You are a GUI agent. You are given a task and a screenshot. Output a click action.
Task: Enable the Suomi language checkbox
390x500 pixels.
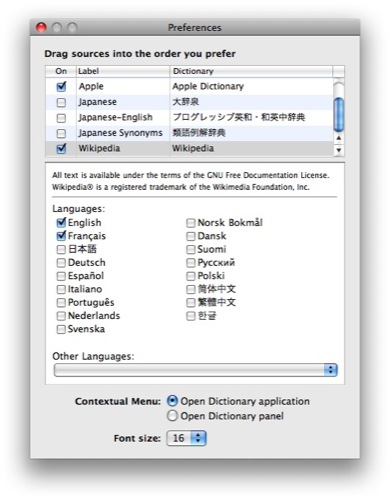click(191, 249)
